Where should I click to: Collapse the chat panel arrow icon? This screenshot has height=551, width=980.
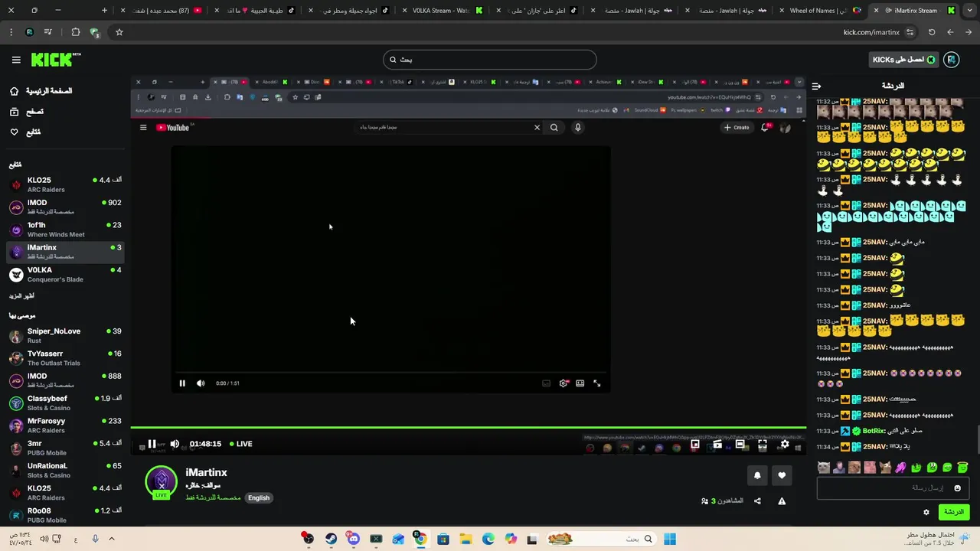816,86
